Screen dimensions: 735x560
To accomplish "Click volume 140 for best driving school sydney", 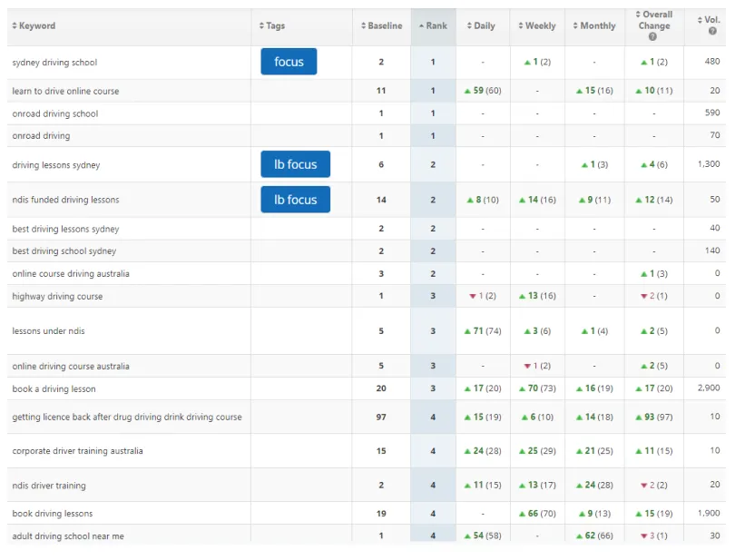I will pyautogui.click(x=712, y=251).
